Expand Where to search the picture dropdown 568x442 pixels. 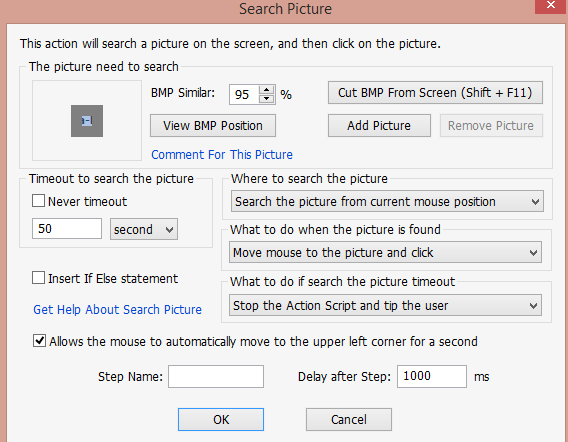pos(387,201)
